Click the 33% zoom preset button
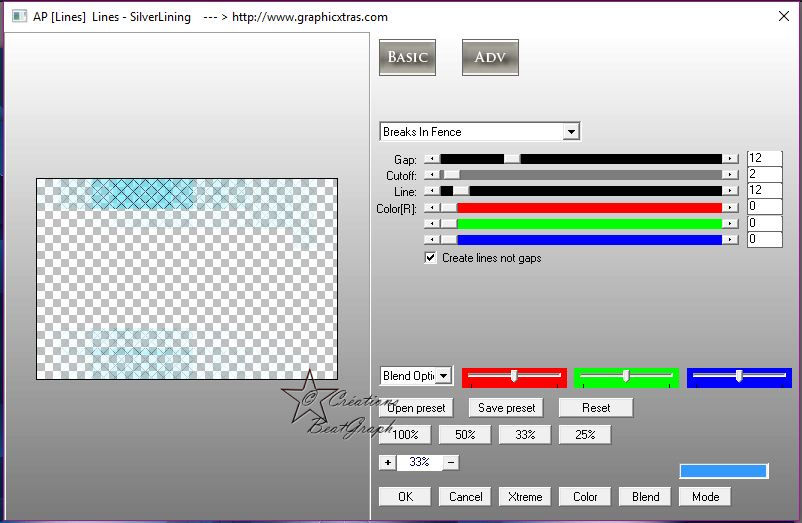802x523 pixels. tap(525, 435)
